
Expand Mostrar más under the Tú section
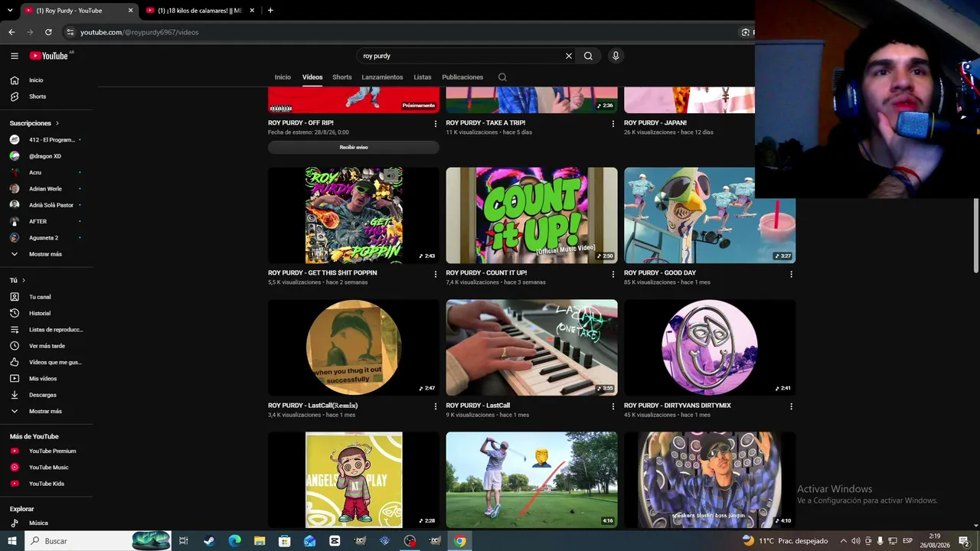click(x=46, y=412)
